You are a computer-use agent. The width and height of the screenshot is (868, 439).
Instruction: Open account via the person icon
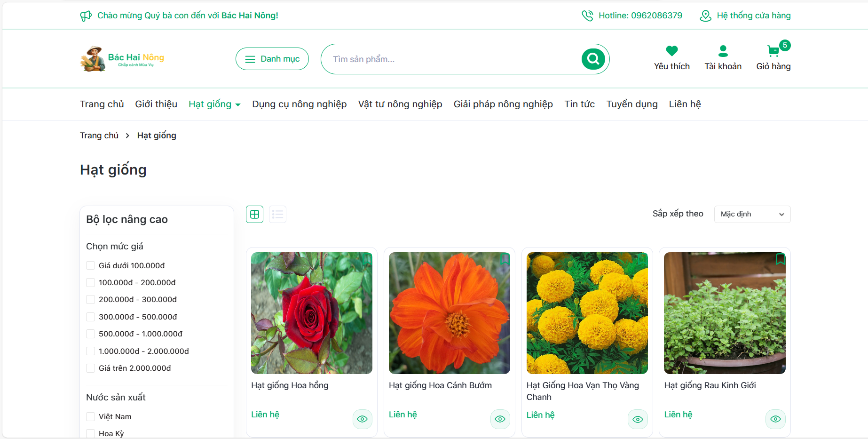coord(723,51)
